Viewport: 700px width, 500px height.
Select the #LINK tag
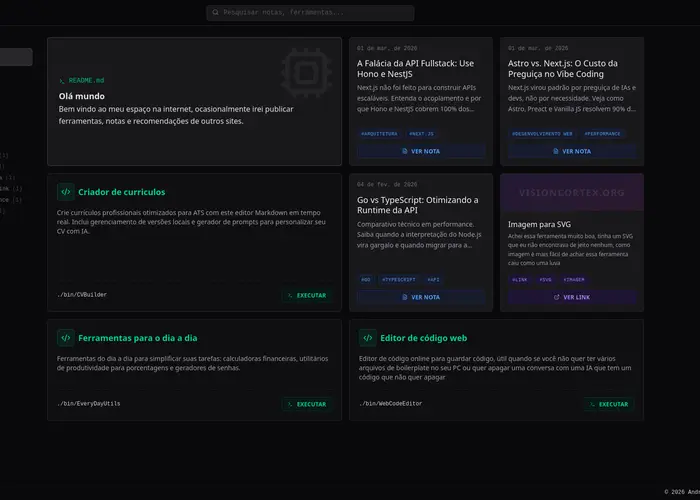(520, 280)
